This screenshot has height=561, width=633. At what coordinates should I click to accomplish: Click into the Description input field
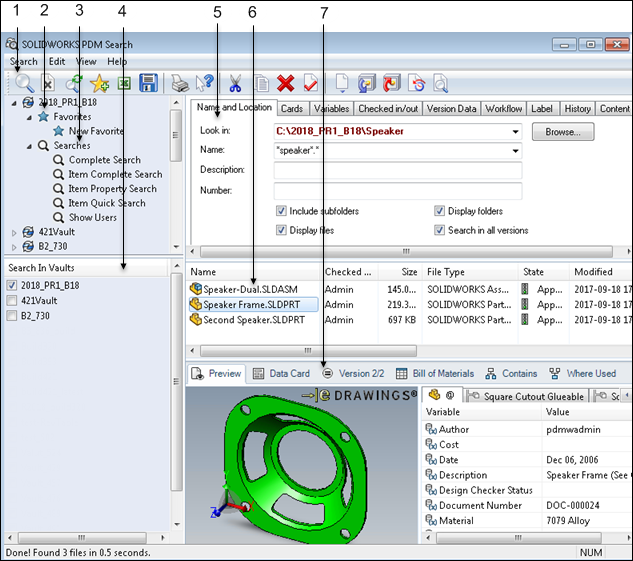coord(397,170)
